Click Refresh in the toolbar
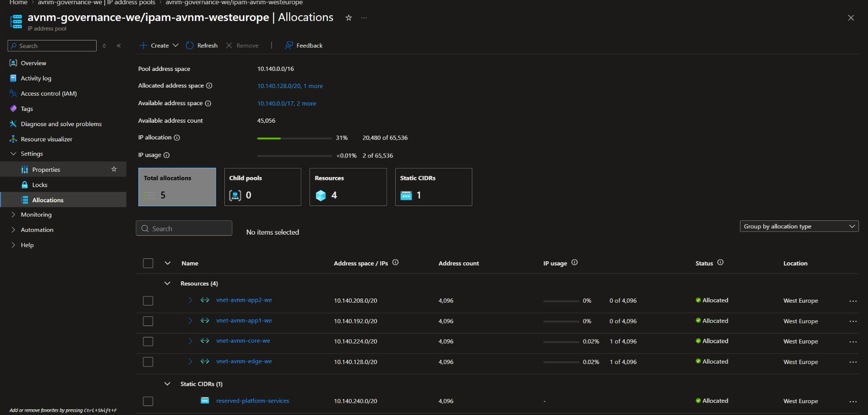The height and width of the screenshot is (415, 868). [x=202, y=46]
